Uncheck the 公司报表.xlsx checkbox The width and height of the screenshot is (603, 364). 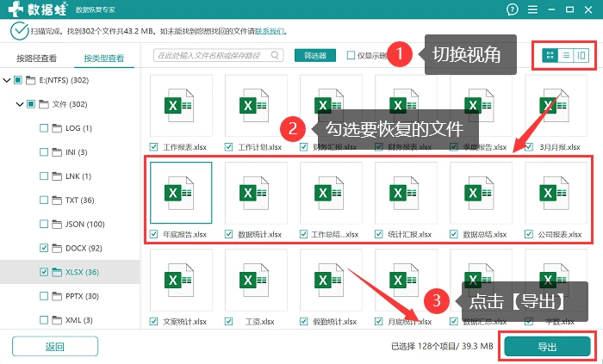[x=529, y=234]
